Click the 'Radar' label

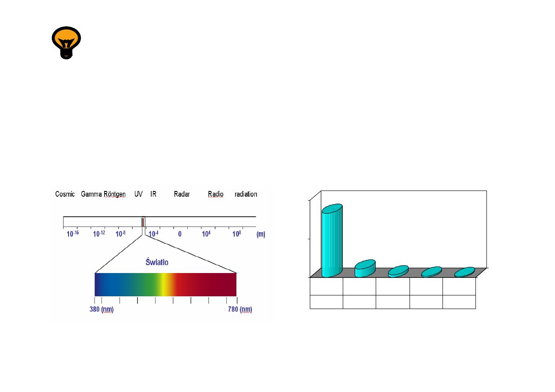click(x=181, y=194)
